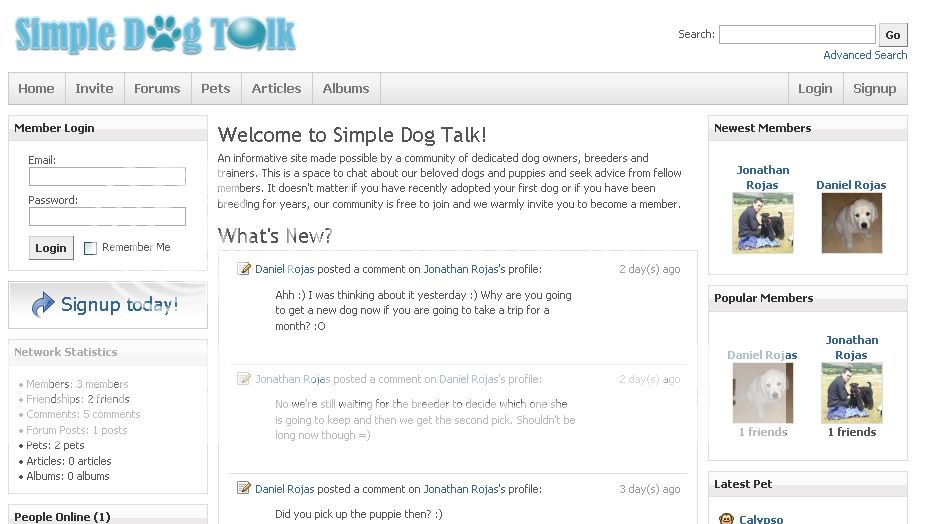Enable the Remember Me checkbox
Viewport: 926px width, 524px height.
point(90,248)
